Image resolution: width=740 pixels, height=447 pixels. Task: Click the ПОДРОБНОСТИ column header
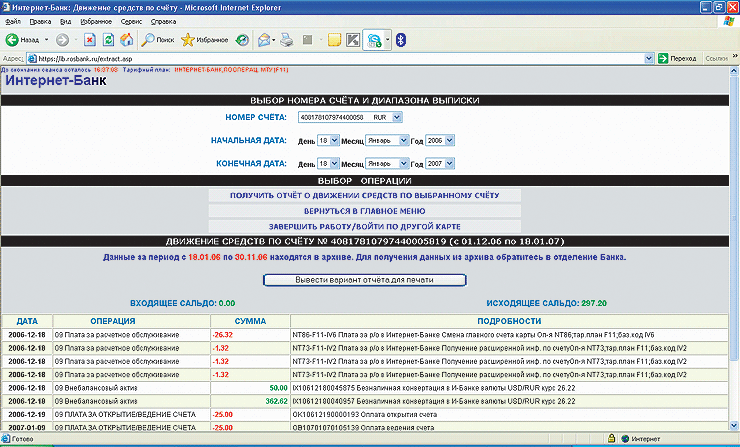509,321
